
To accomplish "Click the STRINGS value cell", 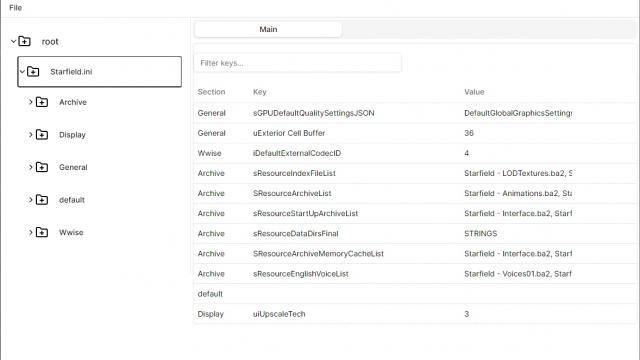I will pyautogui.click(x=480, y=233).
